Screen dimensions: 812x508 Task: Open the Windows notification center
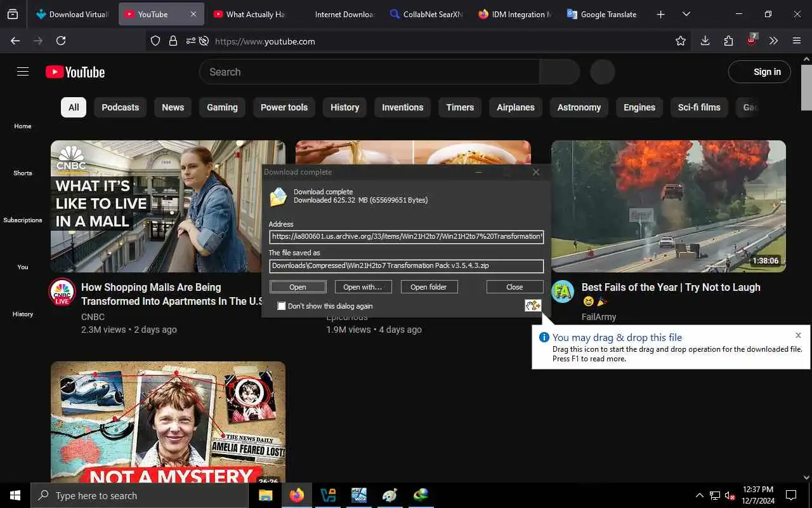click(791, 495)
